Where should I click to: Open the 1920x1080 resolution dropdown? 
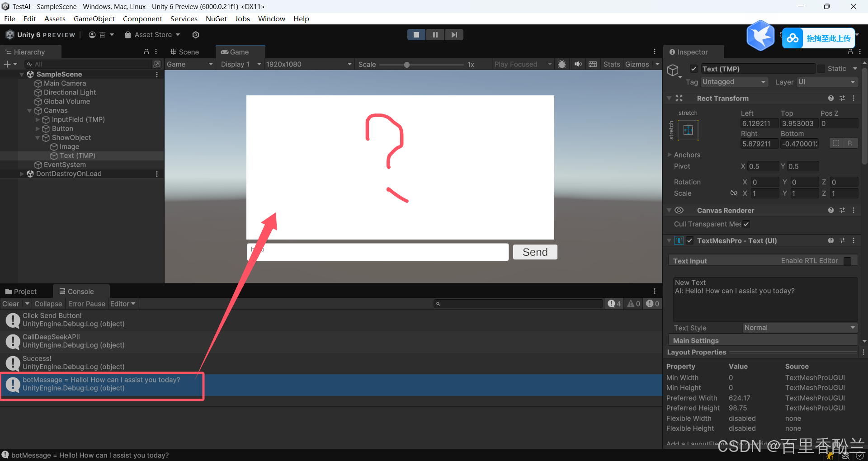308,64
